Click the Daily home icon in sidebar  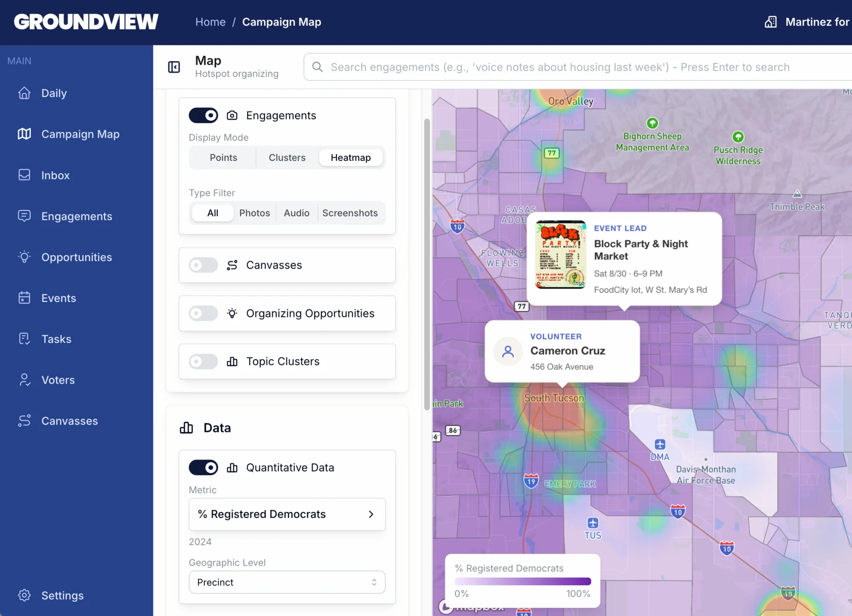tap(24, 93)
